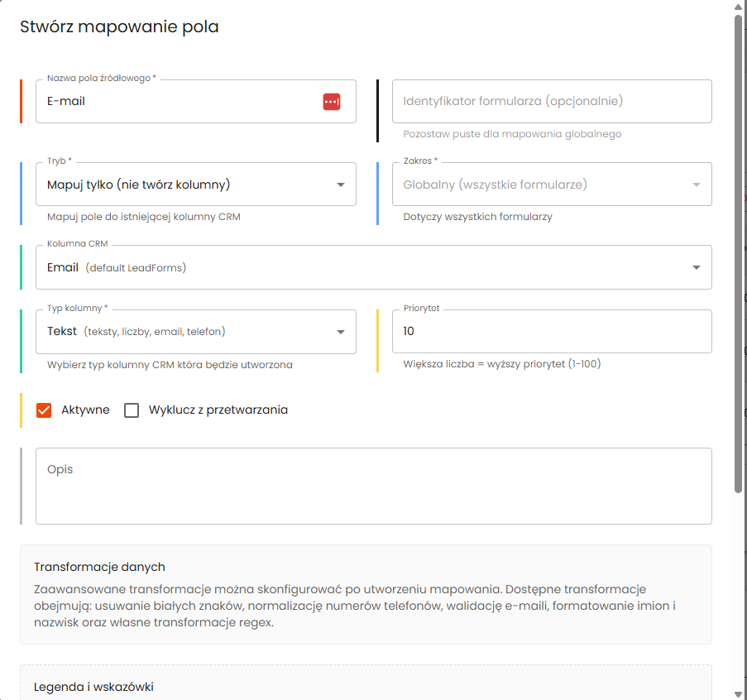Click into the Priorytet field

(551, 332)
